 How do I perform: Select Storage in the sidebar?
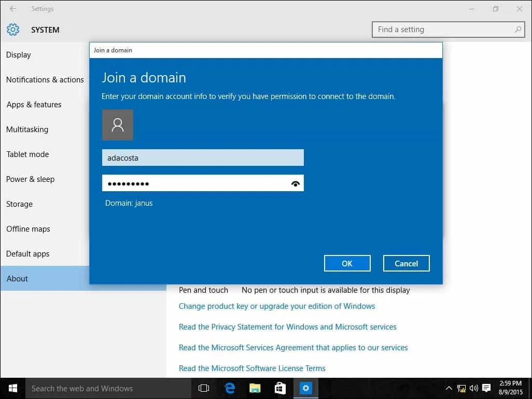pyautogui.click(x=19, y=204)
